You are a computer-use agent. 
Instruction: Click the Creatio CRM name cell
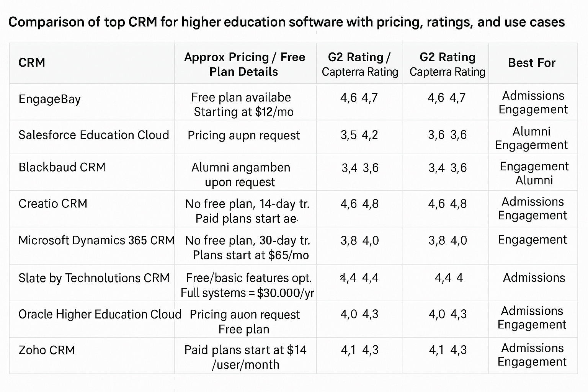pos(53,204)
